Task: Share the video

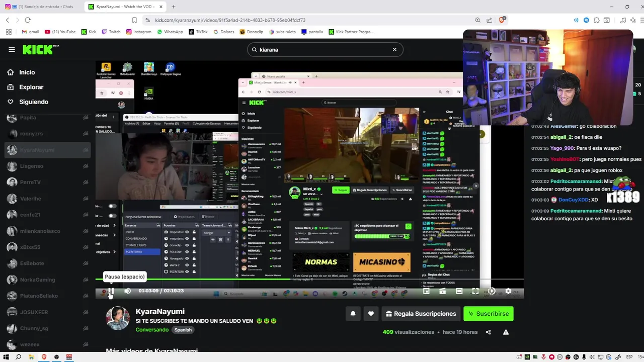Action: [488, 332]
